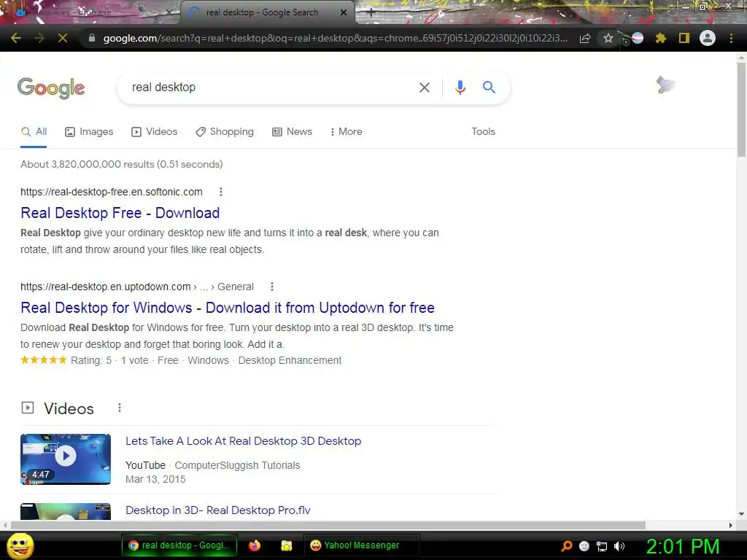The width and height of the screenshot is (747, 560).
Task: Open the smiley face Start button
Action: (20, 546)
